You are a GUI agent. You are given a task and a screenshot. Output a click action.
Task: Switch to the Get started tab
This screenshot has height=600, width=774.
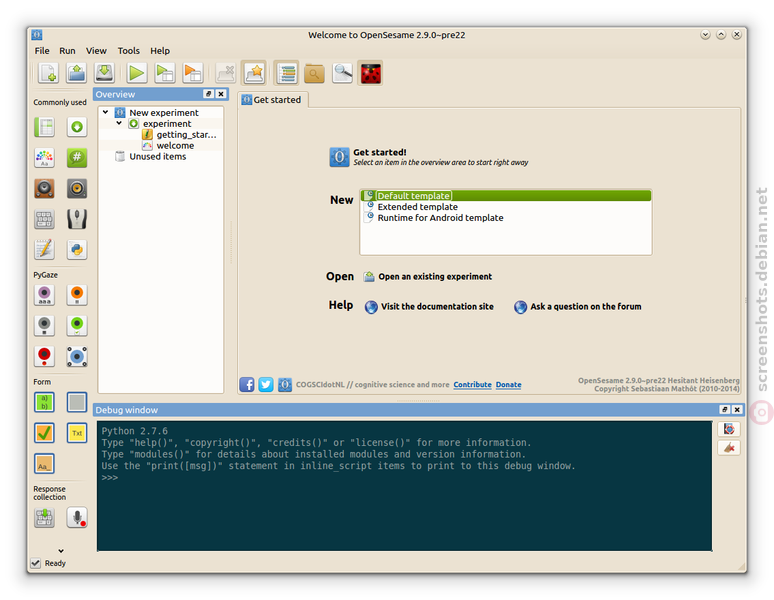click(272, 100)
